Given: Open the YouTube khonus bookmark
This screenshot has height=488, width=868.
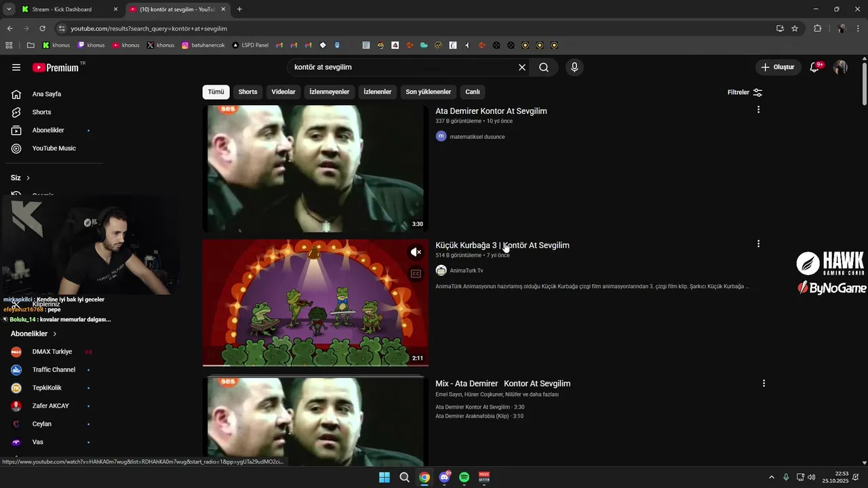Looking at the screenshot, I should (x=125, y=45).
